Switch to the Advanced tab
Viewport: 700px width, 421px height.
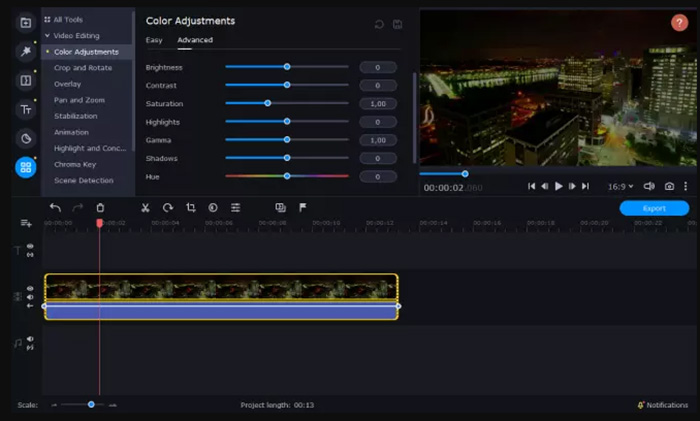tap(195, 40)
